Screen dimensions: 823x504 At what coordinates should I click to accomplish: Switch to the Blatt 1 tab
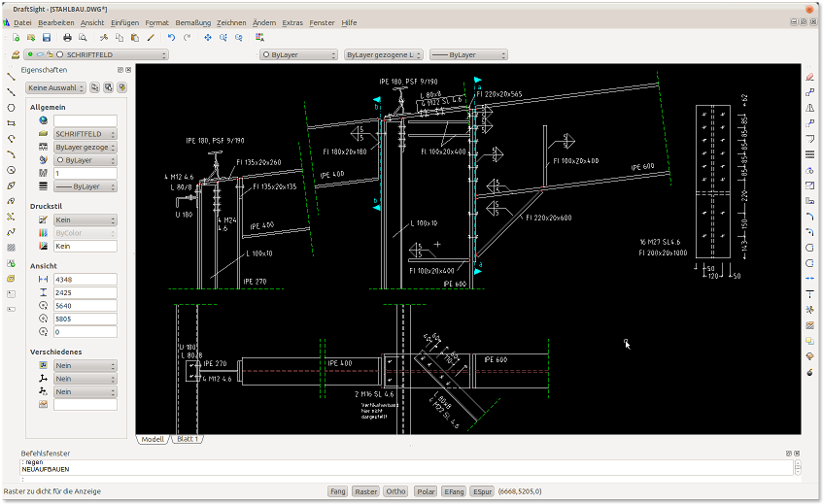(x=188, y=439)
